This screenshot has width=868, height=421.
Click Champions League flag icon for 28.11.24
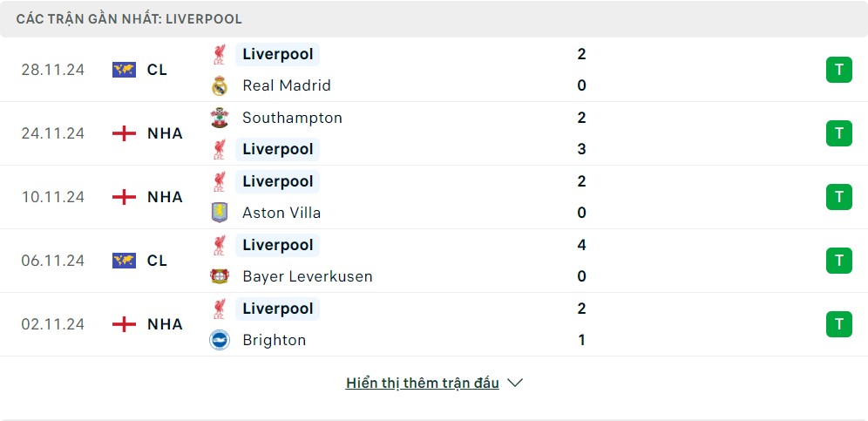click(125, 70)
